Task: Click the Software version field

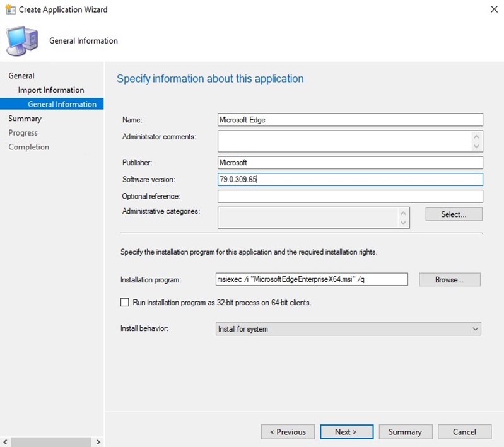Action: pos(350,179)
